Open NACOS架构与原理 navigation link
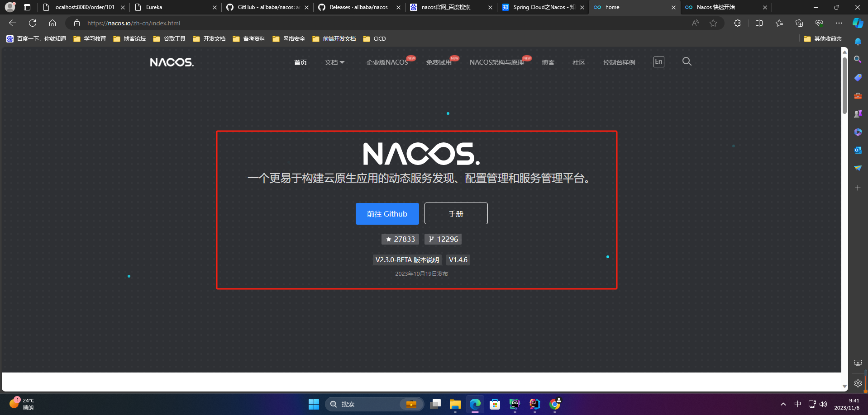Viewport: 868px width, 415px height. click(496, 62)
